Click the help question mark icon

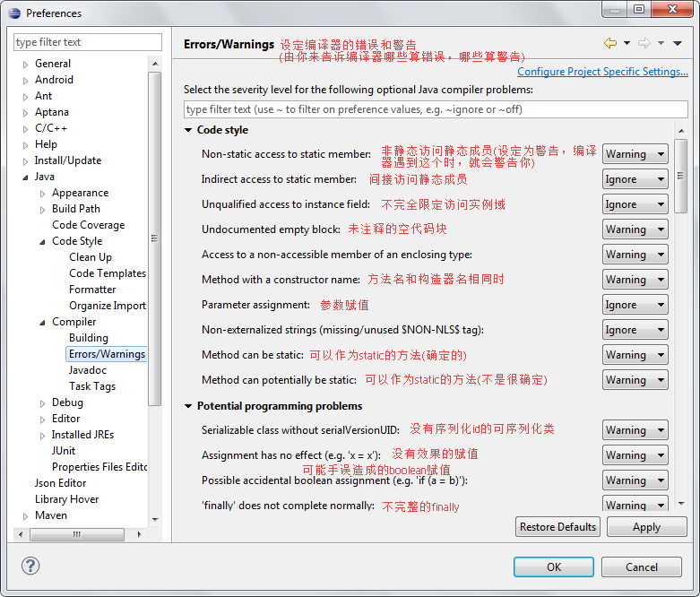click(30, 567)
